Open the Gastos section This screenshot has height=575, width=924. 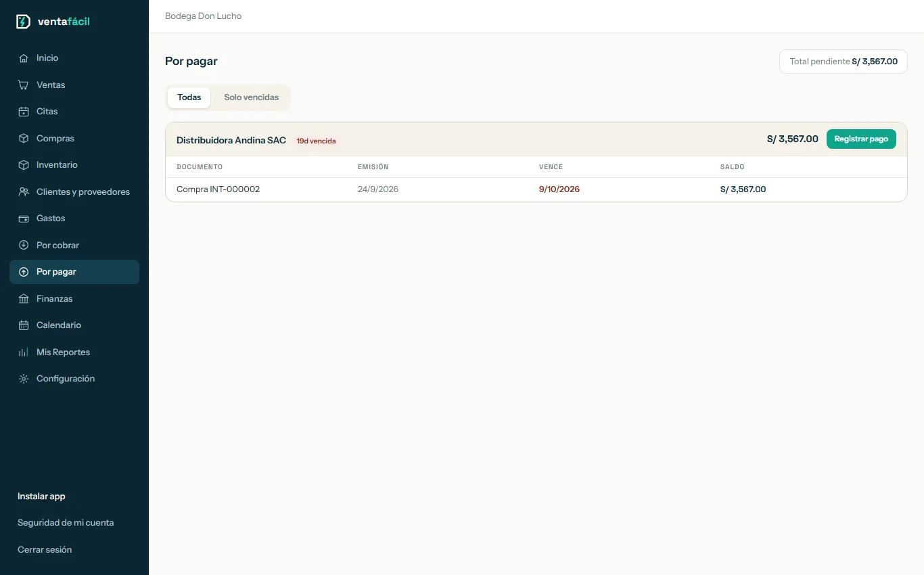point(74,218)
